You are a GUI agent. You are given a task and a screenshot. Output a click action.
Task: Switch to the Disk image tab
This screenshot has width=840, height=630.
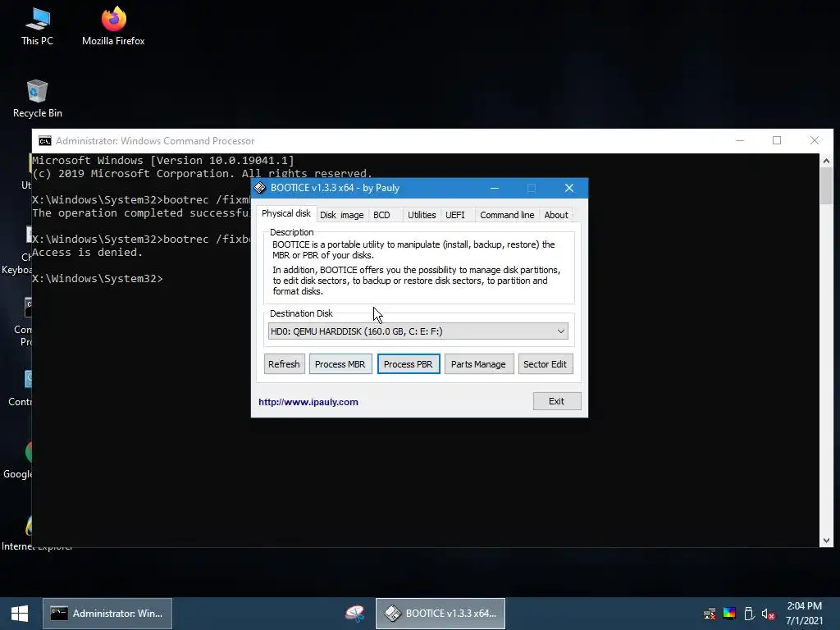point(342,215)
